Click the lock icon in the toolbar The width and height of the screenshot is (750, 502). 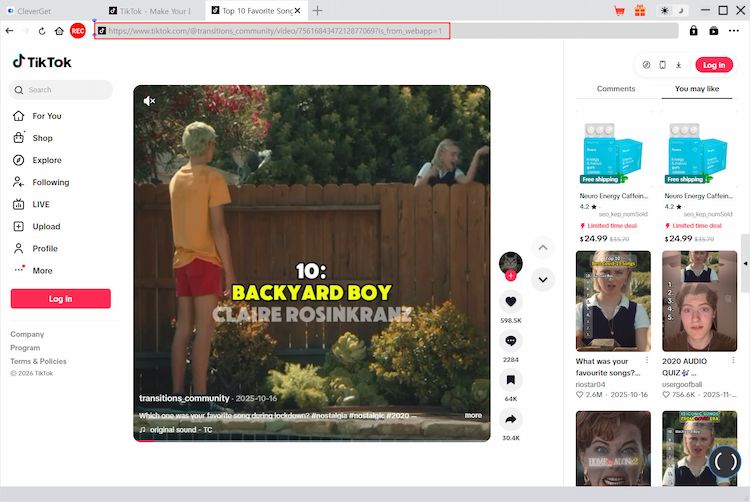[x=693, y=31]
